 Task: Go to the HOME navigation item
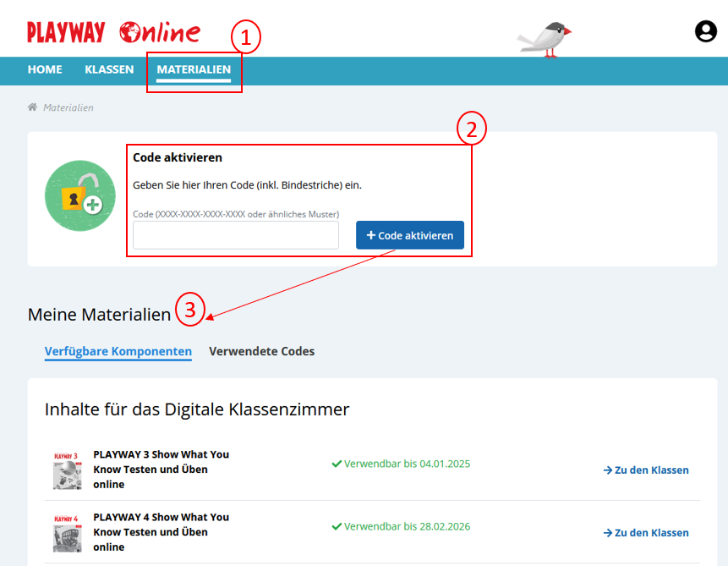point(45,69)
